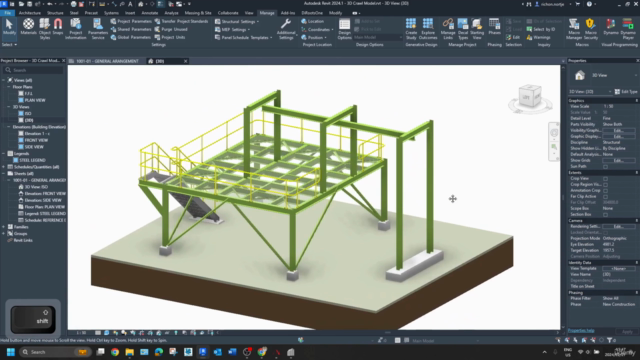Open Additional Settings wrench tool

pos(286,29)
